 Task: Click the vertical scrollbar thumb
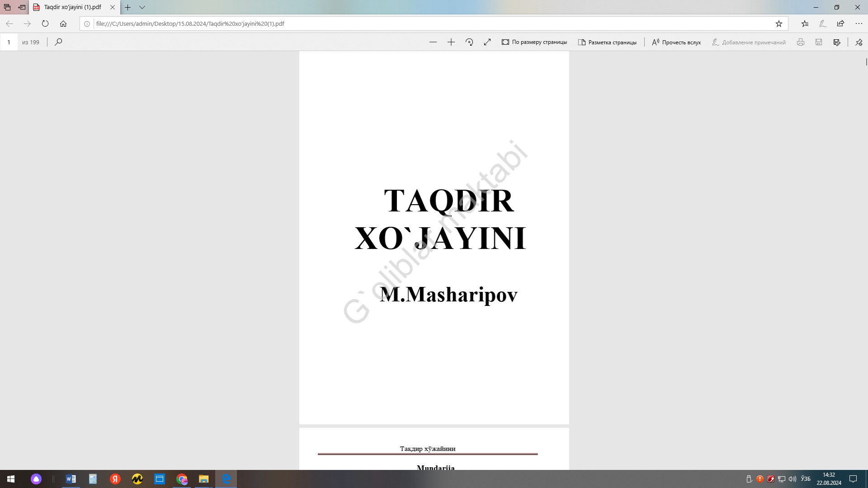pos(866,62)
